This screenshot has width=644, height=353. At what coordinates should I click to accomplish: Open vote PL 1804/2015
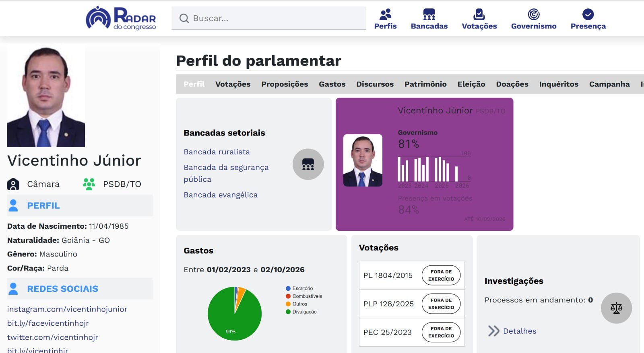click(388, 275)
